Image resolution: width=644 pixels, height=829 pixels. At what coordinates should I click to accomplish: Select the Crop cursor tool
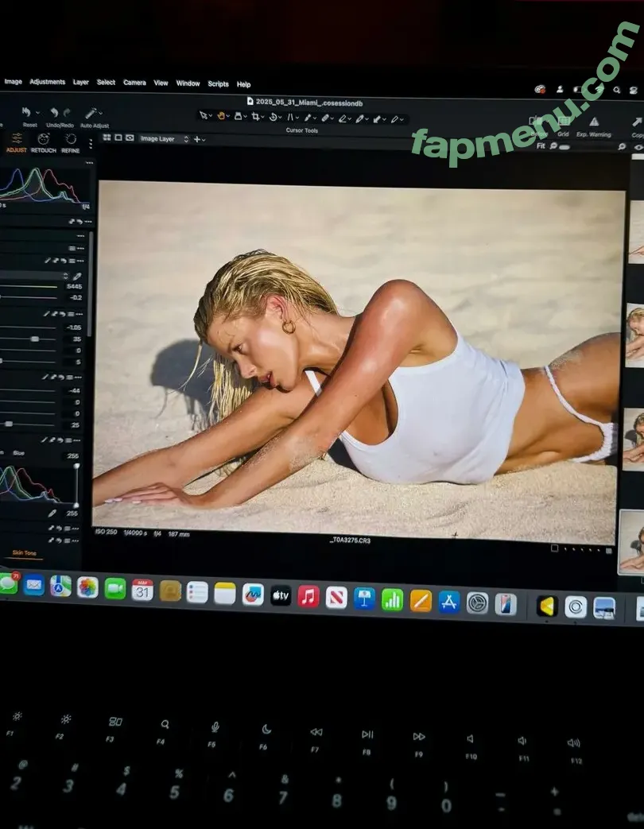(255, 116)
